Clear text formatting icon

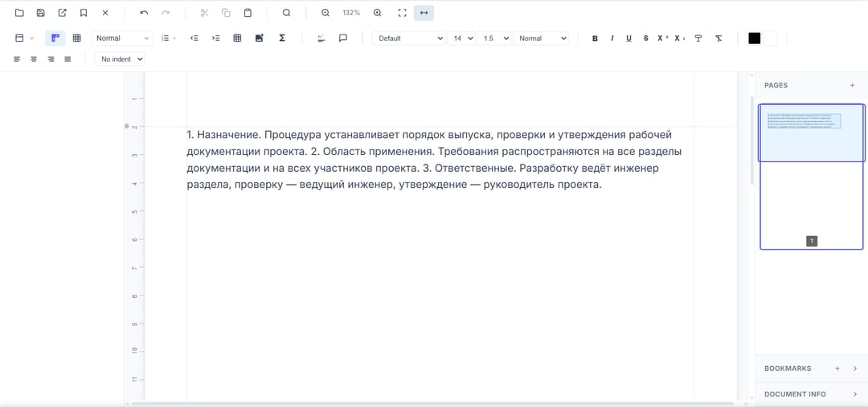click(719, 39)
